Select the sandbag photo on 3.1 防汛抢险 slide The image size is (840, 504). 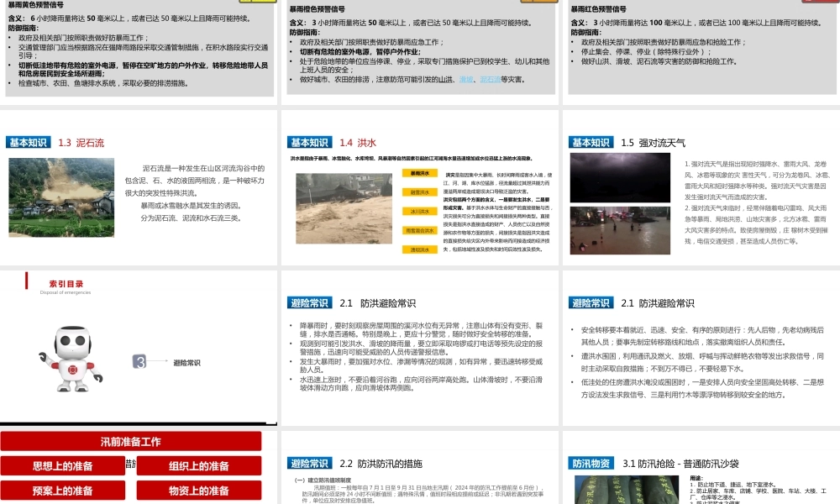tap(627, 490)
